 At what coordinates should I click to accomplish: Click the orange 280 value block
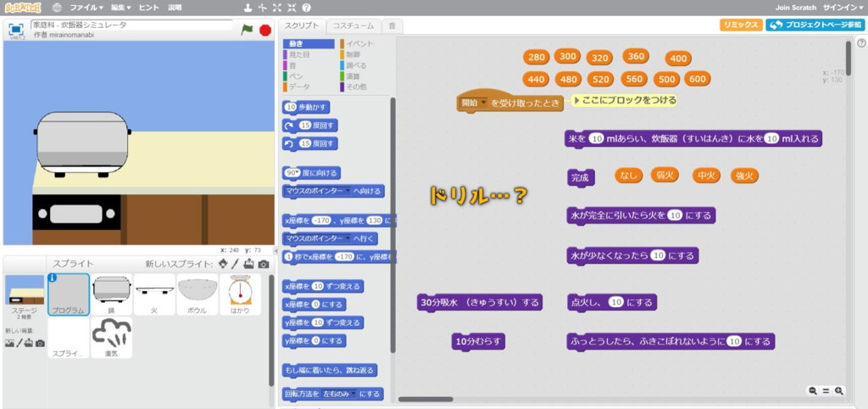[537, 57]
